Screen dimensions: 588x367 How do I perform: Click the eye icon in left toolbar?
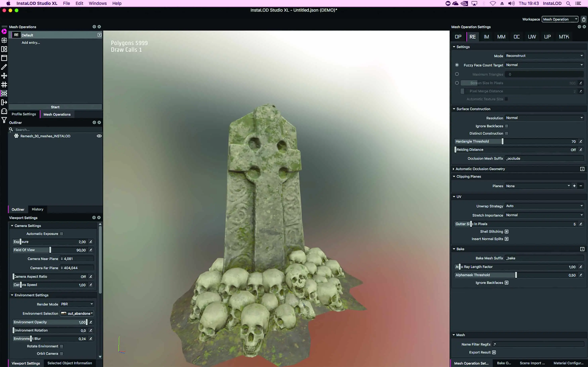click(x=4, y=93)
